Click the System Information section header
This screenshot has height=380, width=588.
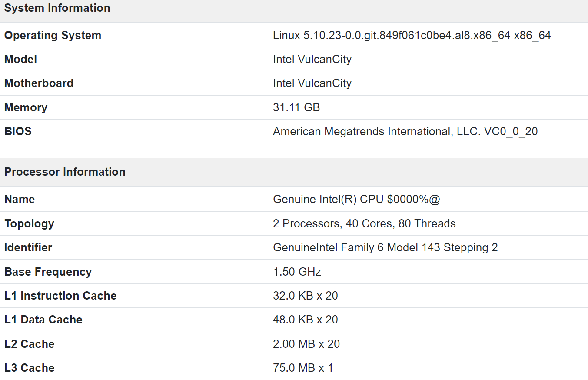pos(57,8)
